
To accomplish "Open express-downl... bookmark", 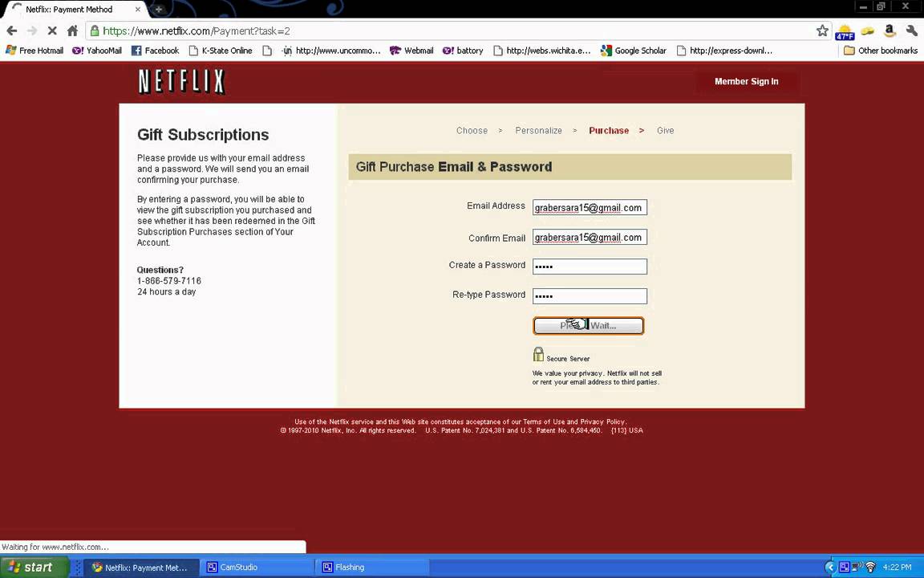I will click(x=724, y=51).
